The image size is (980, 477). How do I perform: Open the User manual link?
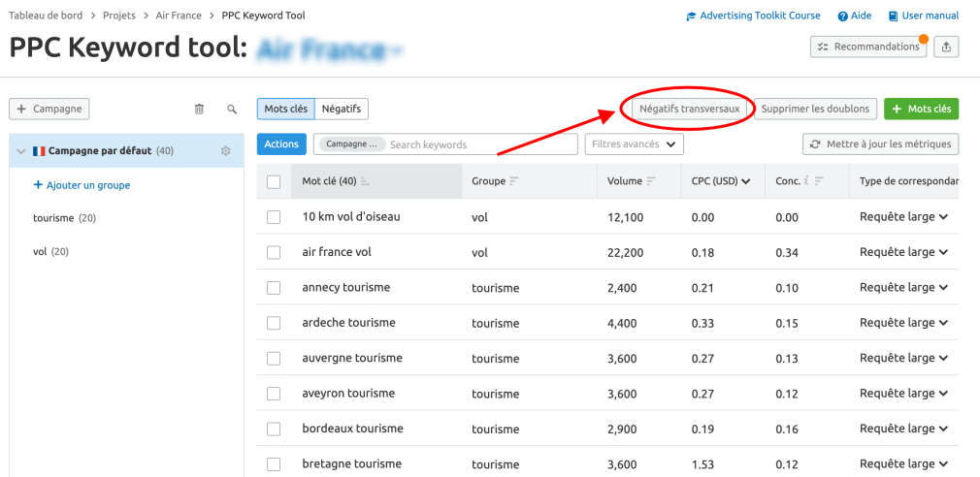[x=924, y=16]
